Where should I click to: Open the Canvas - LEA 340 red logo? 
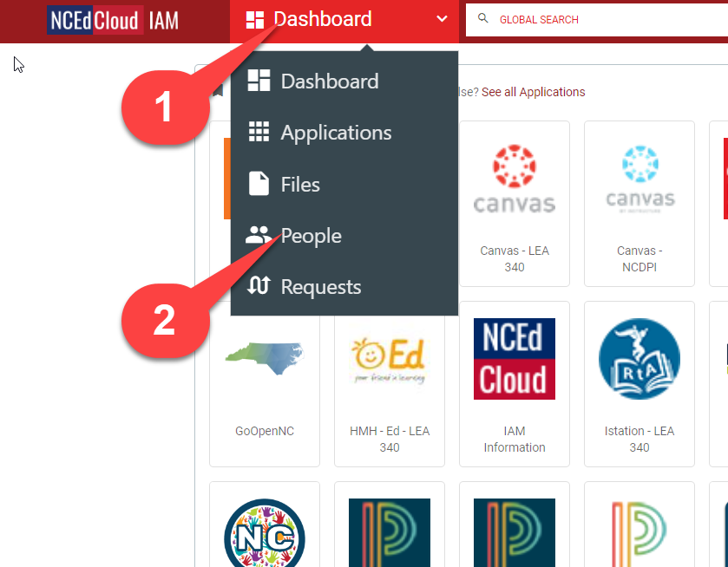click(x=515, y=179)
